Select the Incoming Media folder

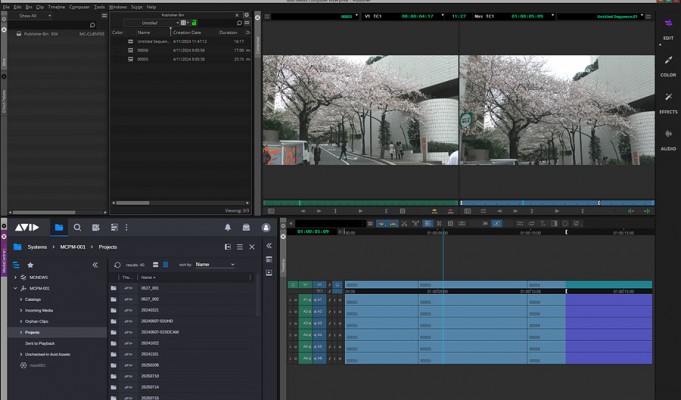pyautogui.click(x=41, y=310)
